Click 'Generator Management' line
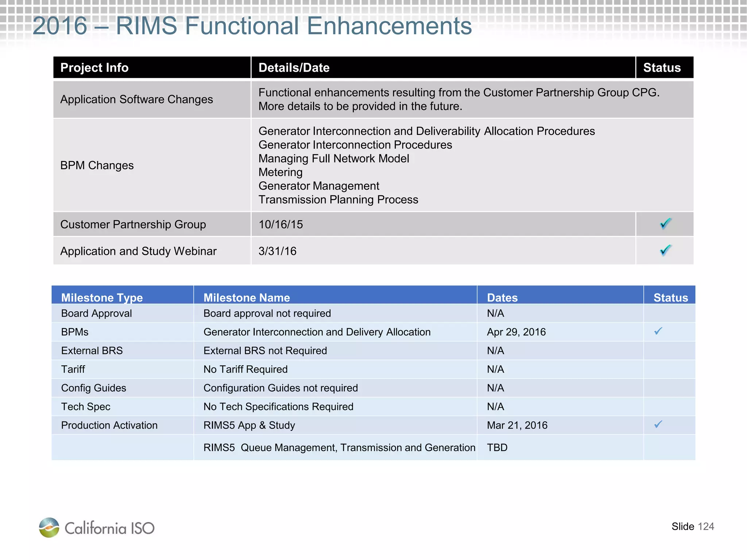This screenshot has height=560, width=747. point(319,186)
